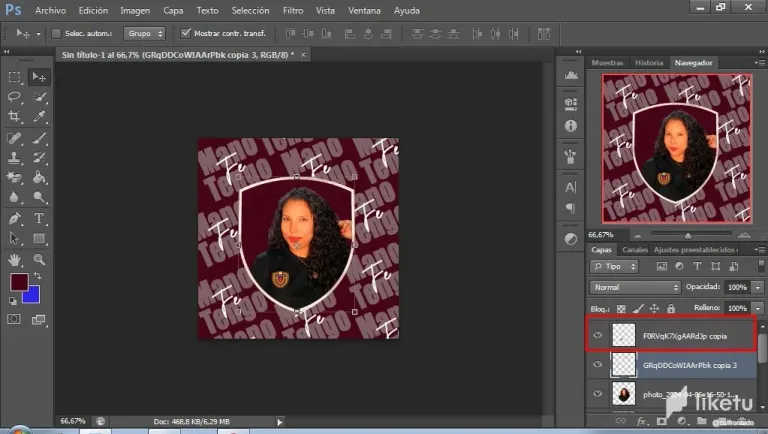
Task: Create a new adjustment layer
Action: (682, 421)
